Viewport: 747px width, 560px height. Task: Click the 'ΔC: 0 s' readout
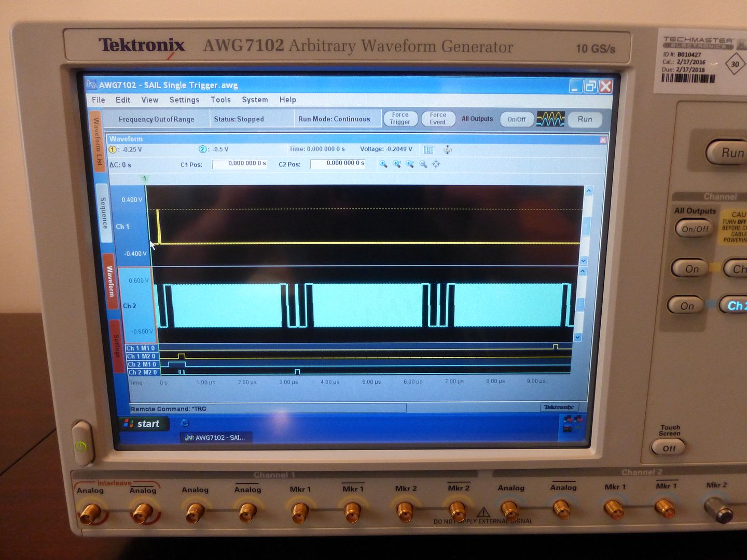pyautogui.click(x=120, y=165)
